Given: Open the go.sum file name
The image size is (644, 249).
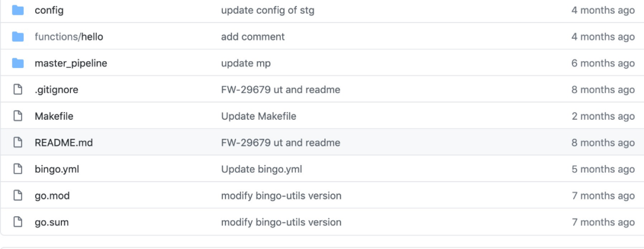Looking at the screenshot, I should pyautogui.click(x=51, y=222).
